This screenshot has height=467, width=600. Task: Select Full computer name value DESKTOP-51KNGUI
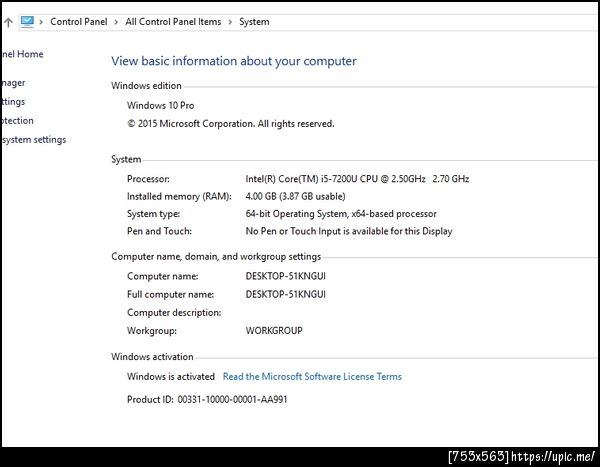285,294
